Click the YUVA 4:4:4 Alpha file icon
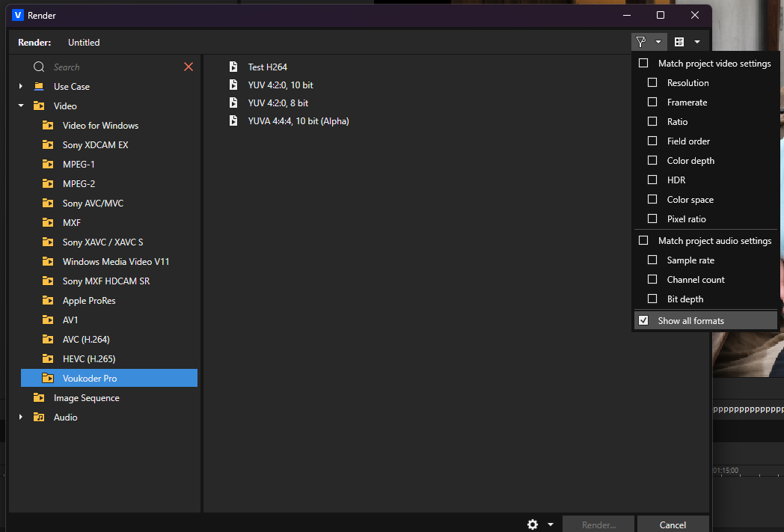Viewport: 784px width, 532px height. tap(233, 120)
